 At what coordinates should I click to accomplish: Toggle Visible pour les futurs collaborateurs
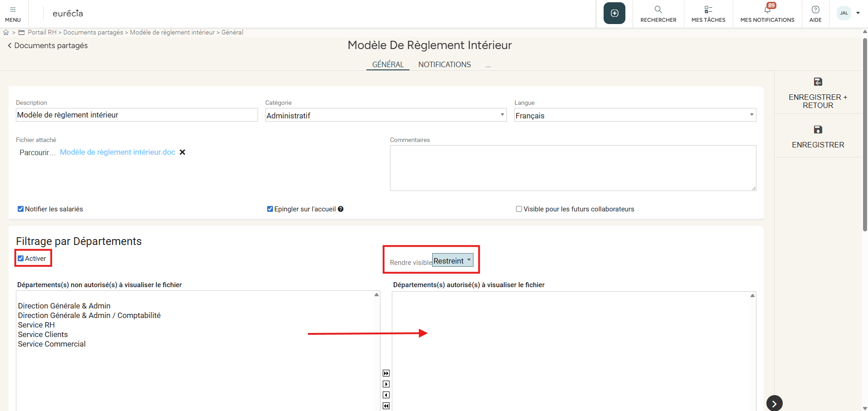pos(519,209)
